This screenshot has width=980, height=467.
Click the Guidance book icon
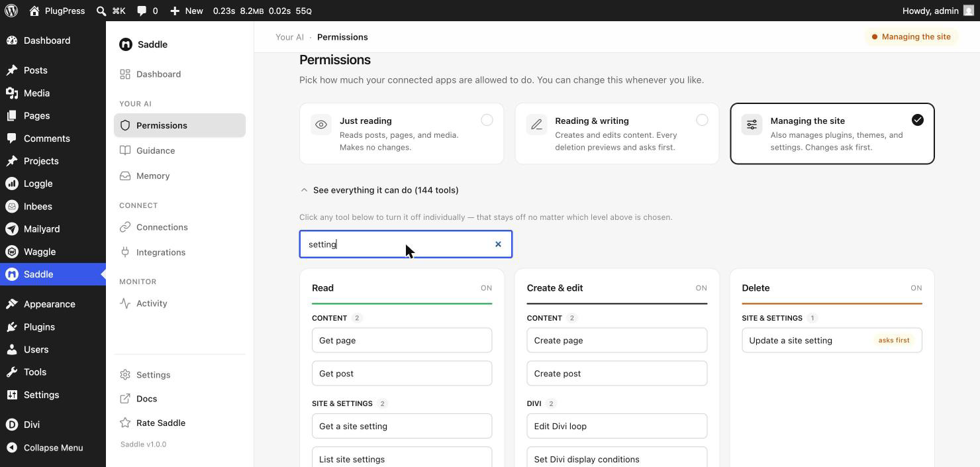(125, 150)
